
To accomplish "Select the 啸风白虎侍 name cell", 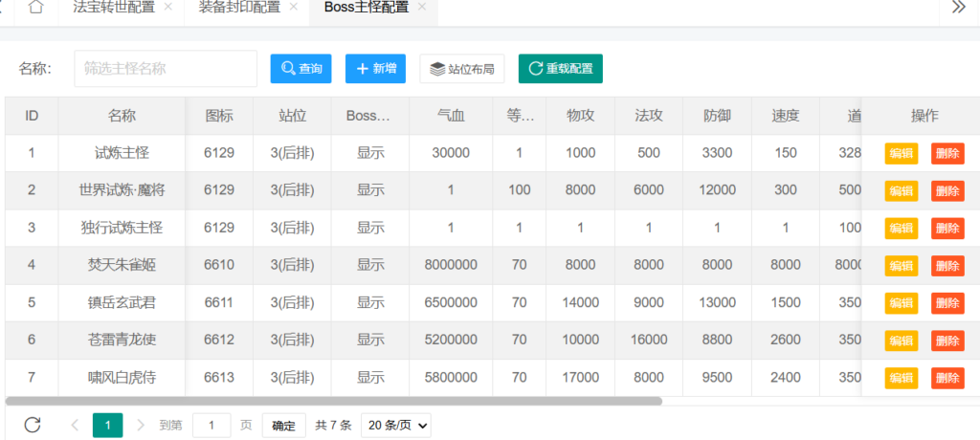I will click(x=122, y=378).
